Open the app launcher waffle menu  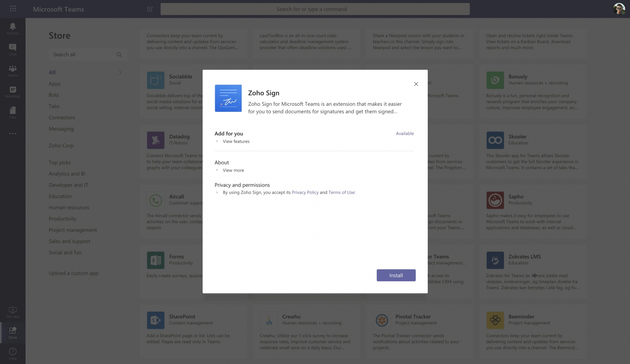pyautogui.click(x=13, y=9)
